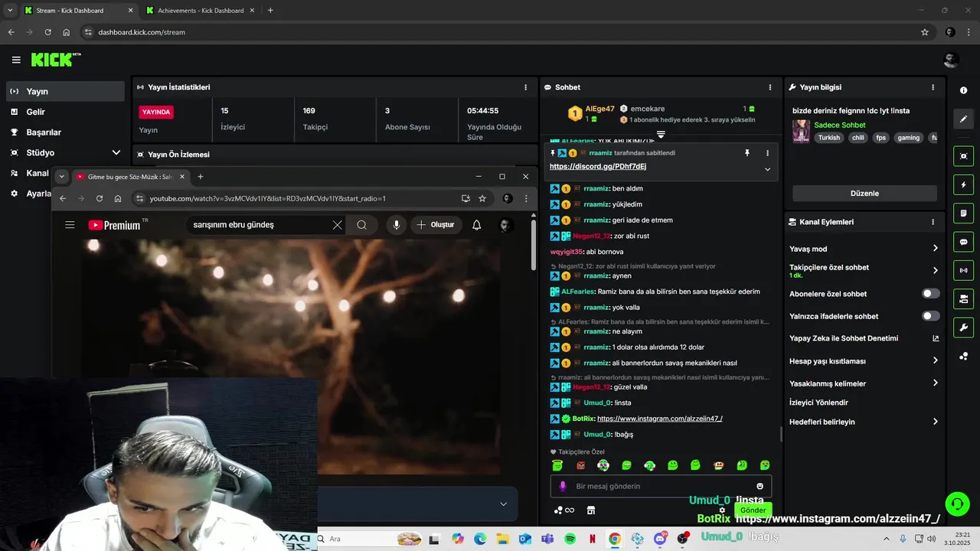Expand the Stüdyo sidebar section
The width and height of the screenshot is (980, 551).
coord(116,153)
